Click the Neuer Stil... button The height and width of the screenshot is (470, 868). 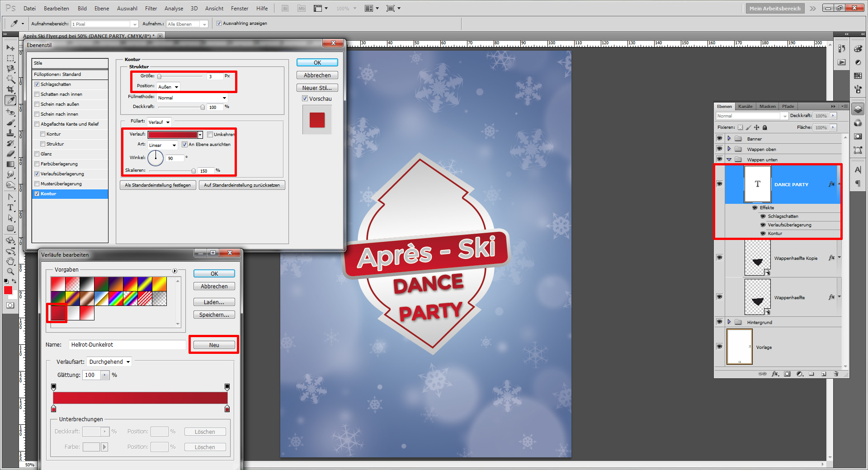(317, 88)
